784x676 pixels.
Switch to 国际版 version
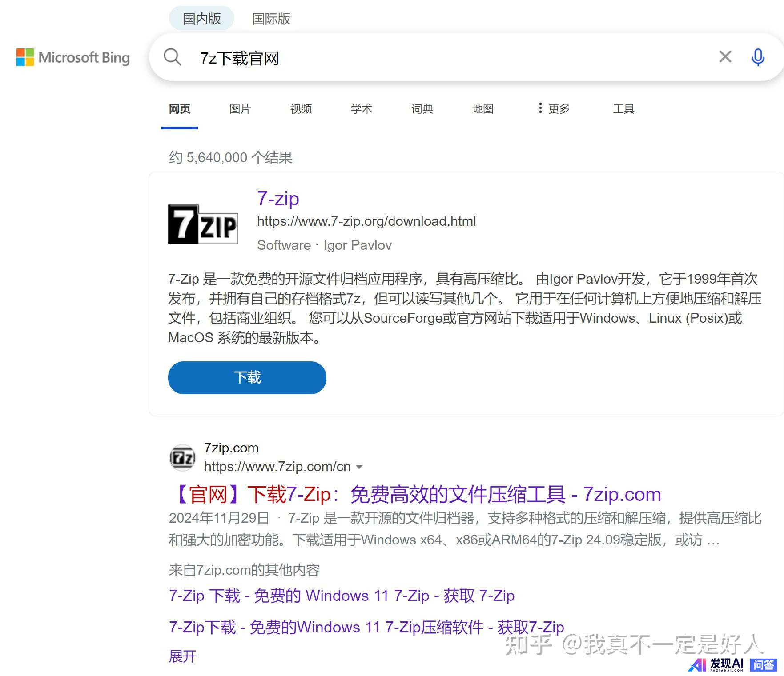[x=271, y=19]
